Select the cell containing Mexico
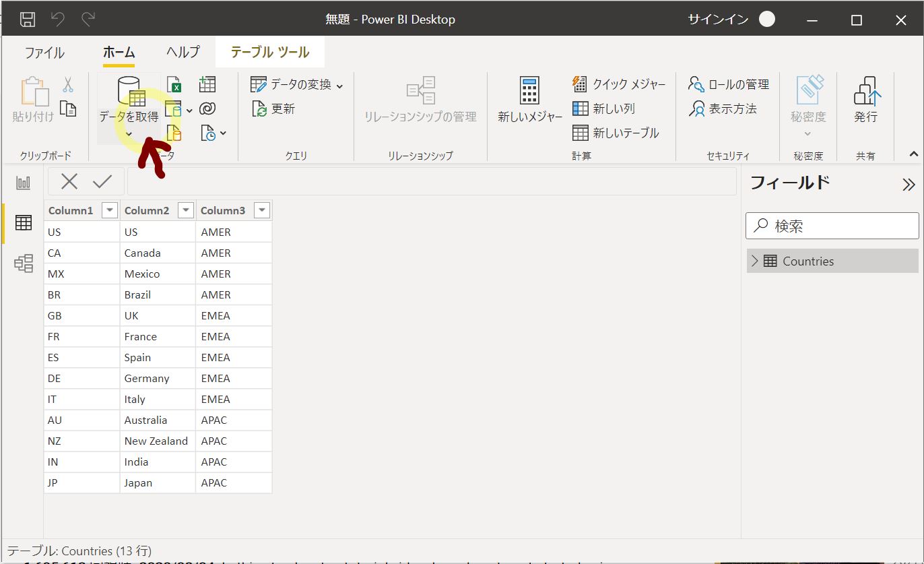The width and height of the screenshot is (924, 564). 158,274
